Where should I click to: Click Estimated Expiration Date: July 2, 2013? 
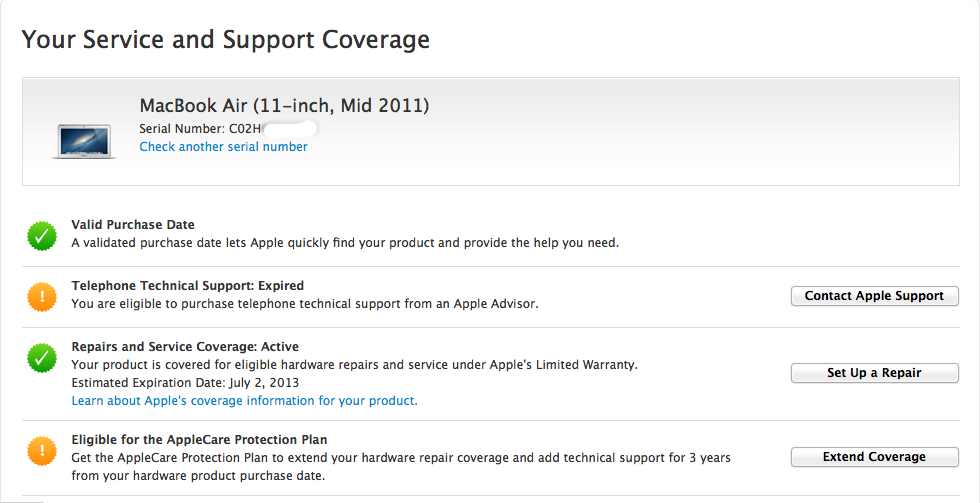pos(185,382)
